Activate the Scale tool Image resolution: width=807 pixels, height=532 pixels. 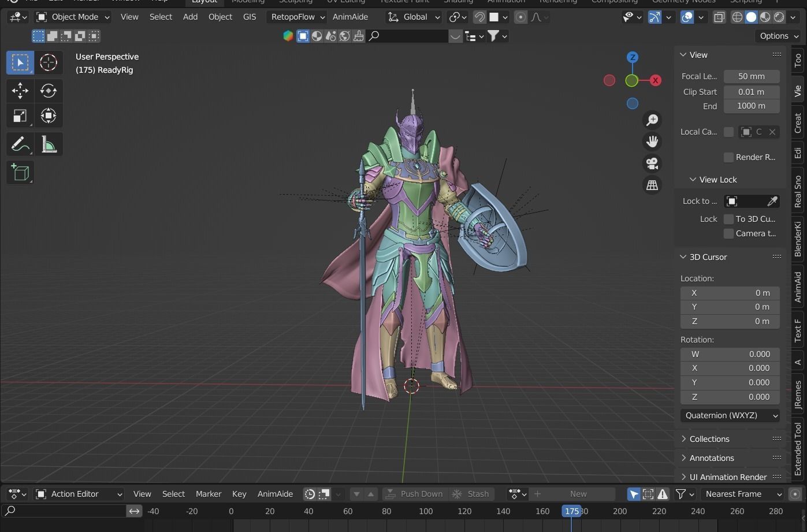coord(20,116)
